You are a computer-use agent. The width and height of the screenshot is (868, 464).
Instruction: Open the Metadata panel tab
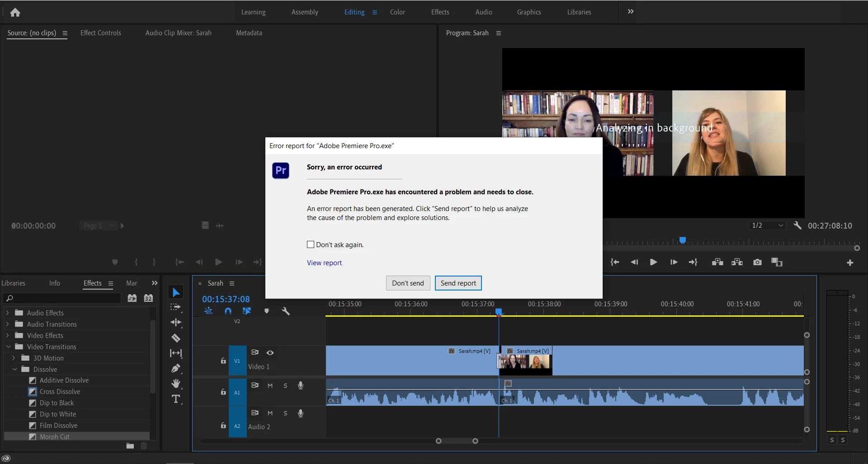coord(249,33)
